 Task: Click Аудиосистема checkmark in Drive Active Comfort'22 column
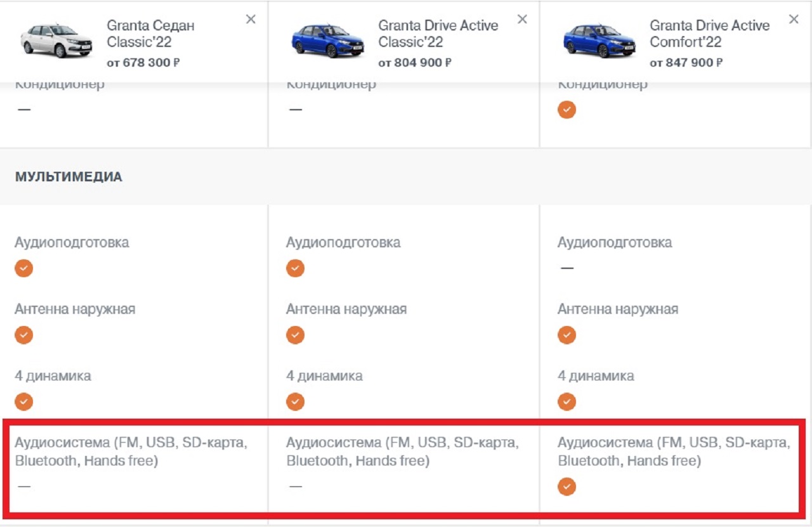[566, 486]
